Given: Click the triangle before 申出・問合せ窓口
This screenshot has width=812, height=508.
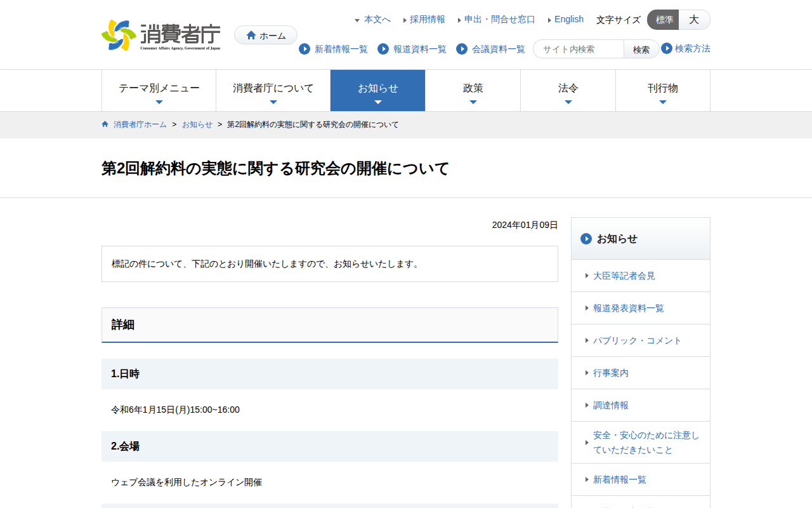Looking at the screenshot, I should coord(459,20).
